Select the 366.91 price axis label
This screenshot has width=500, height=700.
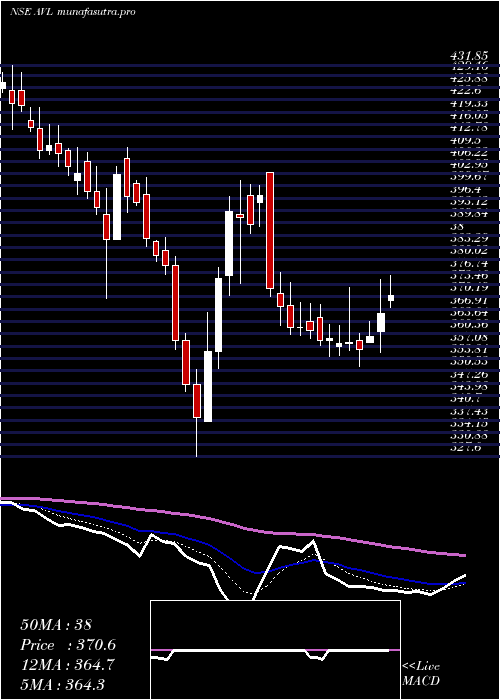(469, 301)
